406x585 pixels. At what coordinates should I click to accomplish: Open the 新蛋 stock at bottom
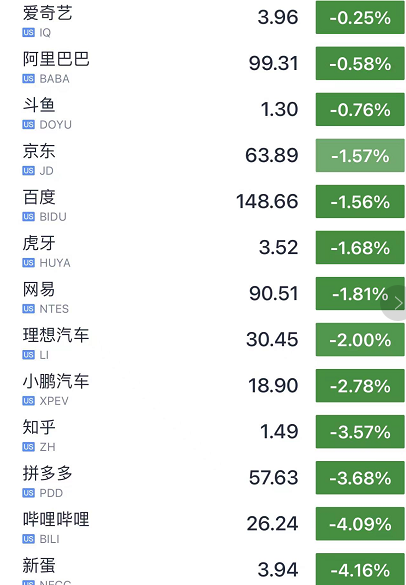[203, 568]
